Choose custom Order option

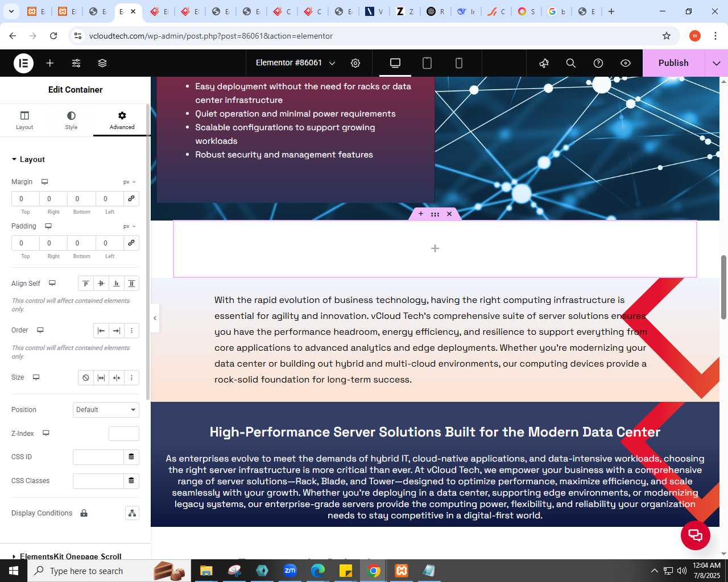(131, 330)
